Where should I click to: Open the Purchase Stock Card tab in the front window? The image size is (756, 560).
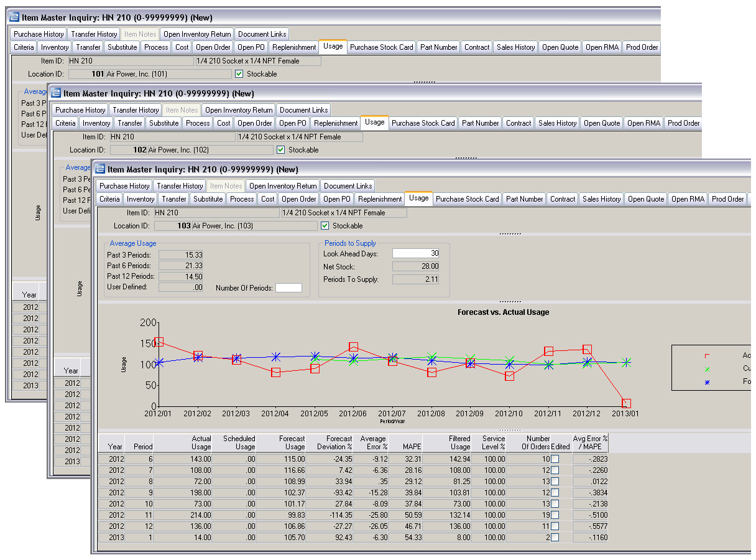[467, 198]
